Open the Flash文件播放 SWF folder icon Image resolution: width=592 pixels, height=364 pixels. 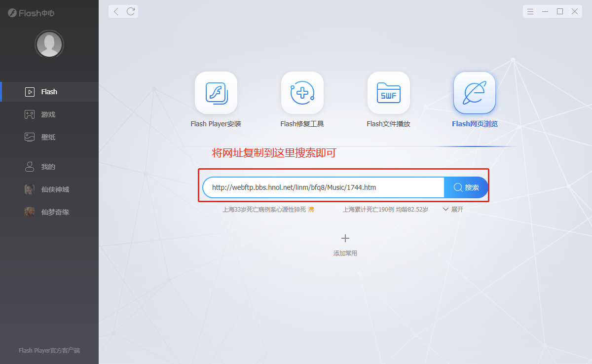pyautogui.click(x=388, y=93)
